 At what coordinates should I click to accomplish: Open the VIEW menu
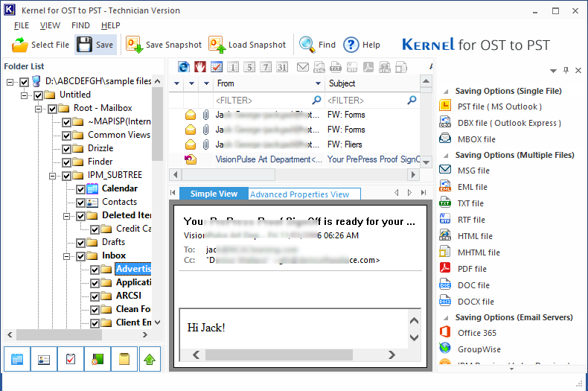coord(50,25)
